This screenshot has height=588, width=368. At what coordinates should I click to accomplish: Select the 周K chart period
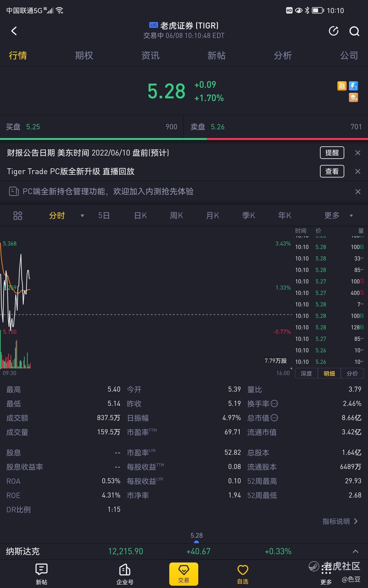tap(176, 215)
